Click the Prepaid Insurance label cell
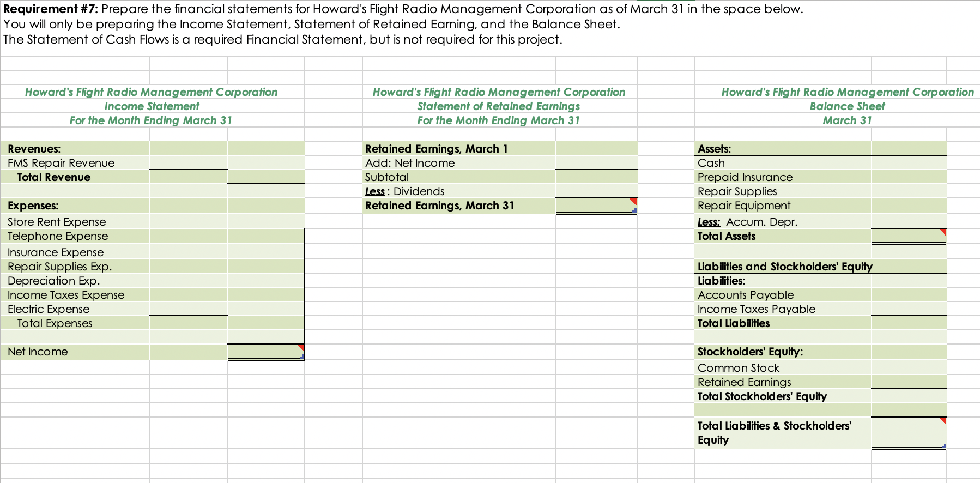This screenshot has width=980, height=483. point(783,177)
